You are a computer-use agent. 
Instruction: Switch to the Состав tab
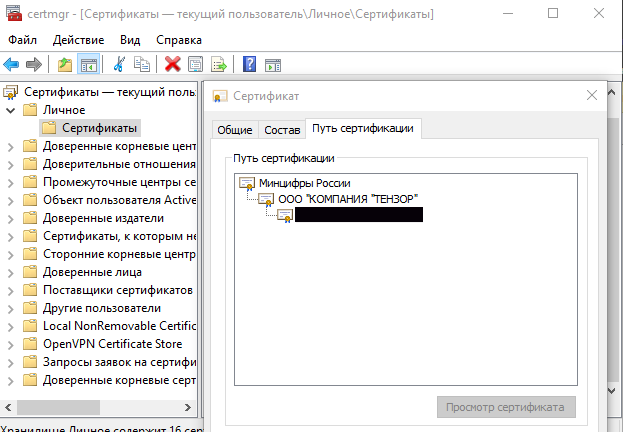(282, 130)
